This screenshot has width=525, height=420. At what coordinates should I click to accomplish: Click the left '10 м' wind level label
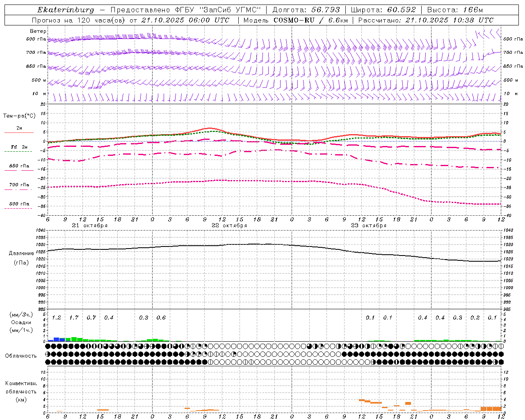[39, 94]
